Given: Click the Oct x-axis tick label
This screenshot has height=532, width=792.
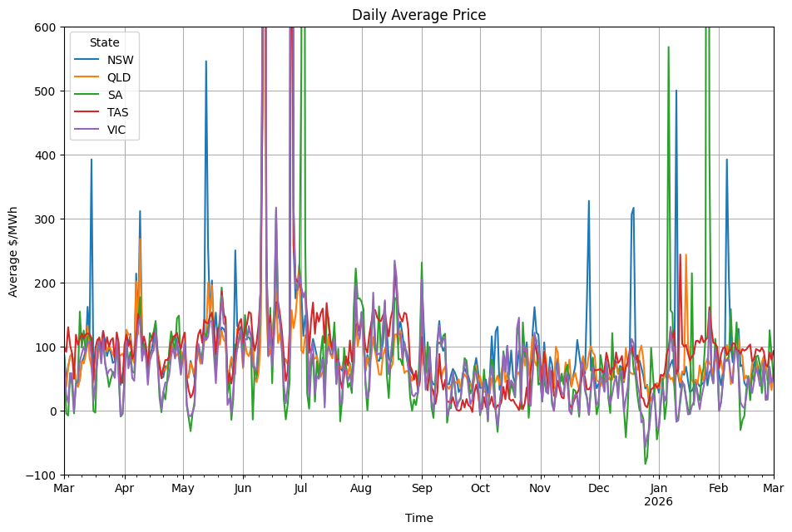Looking at the screenshot, I should point(480,489).
